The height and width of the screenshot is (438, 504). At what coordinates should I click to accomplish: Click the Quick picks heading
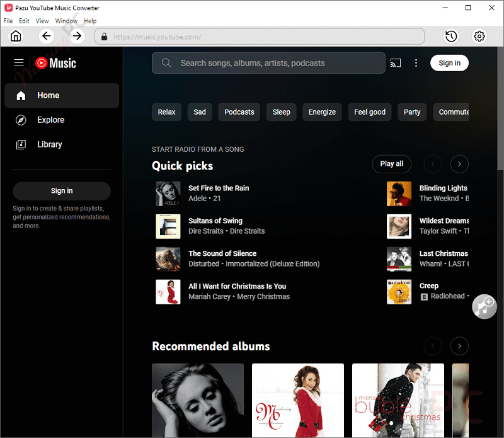(182, 166)
